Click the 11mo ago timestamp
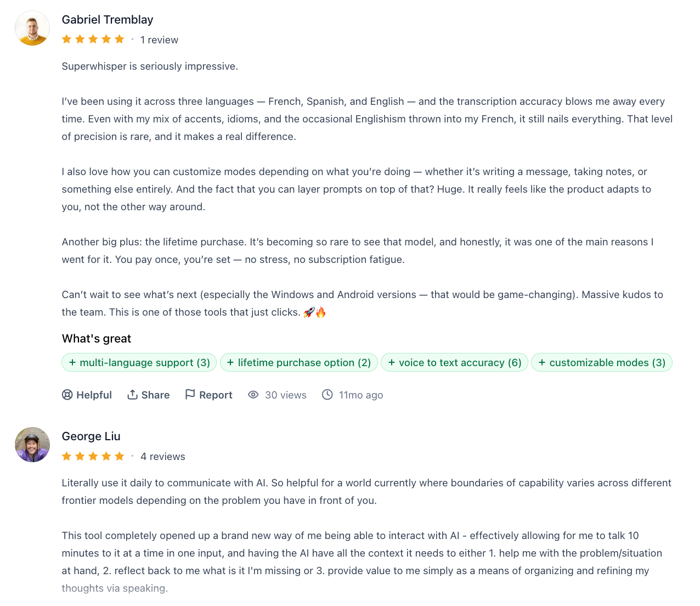Screen dimensions: 700x606 click(360, 395)
